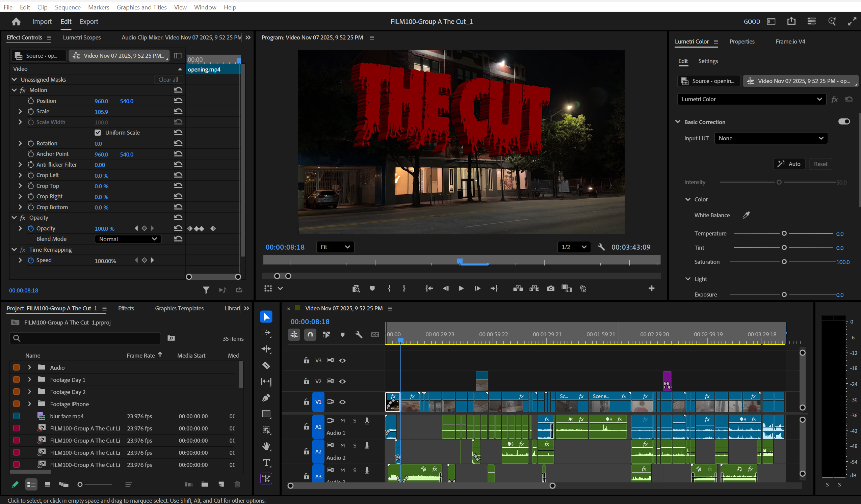Solo the Audio 2 track
The width and height of the screenshot is (861, 504).
pyautogui.click(x=355, y=446)
